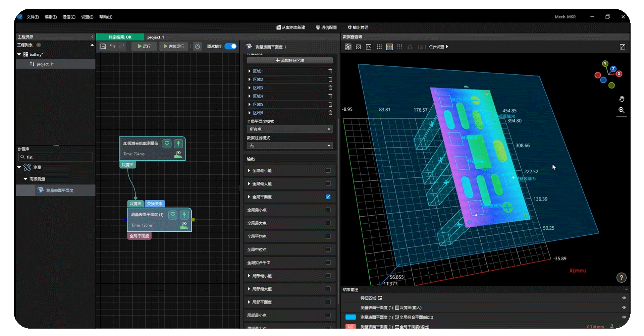Check the 全局最小点 output checkbox
644x336 pixels.
pos(328,210)
